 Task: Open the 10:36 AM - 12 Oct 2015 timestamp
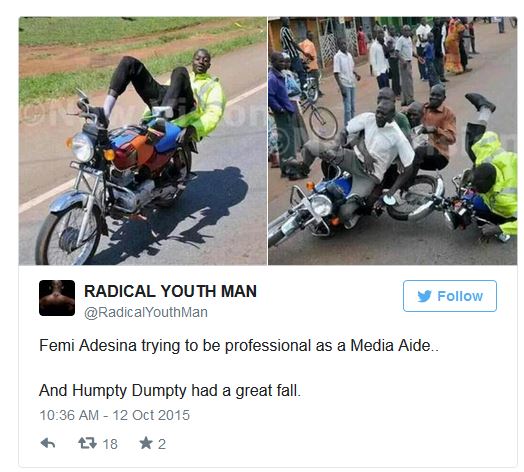[x=115, y=415]
